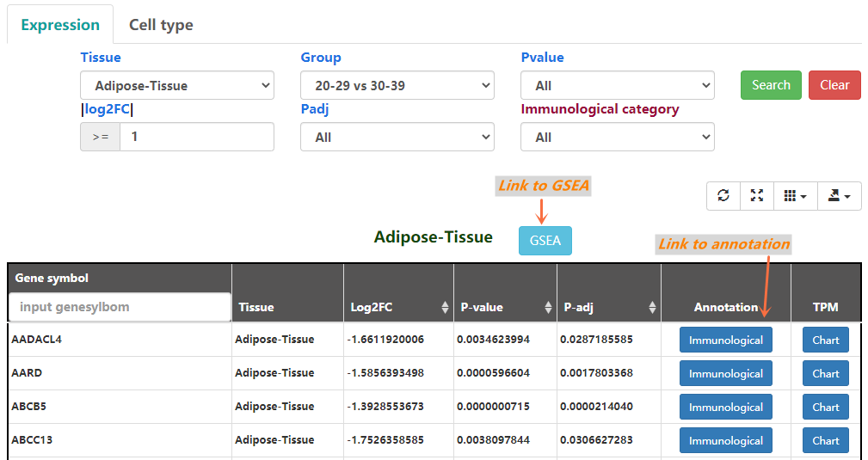Open the GSEA link button
Viewport: 868px width, 460px height.
[545, 241]
